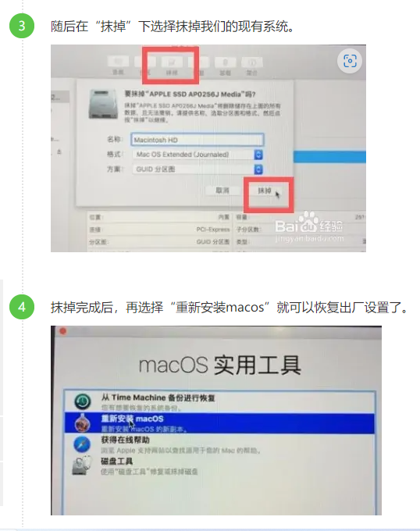The width and height of the screenshot is (420, 531).
Task: Click the image recognition scan icon
Action: pos(350,61)
